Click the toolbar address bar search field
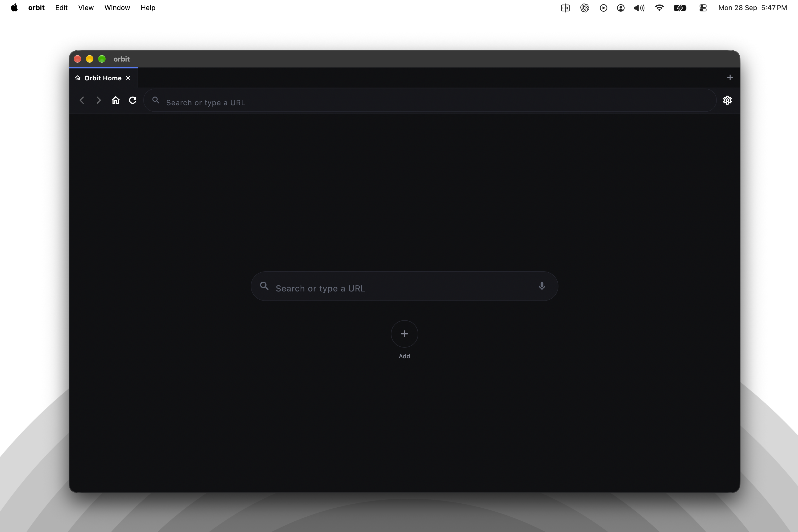The height and width of the screenshot is (532, 798). [x=430, y=101]
